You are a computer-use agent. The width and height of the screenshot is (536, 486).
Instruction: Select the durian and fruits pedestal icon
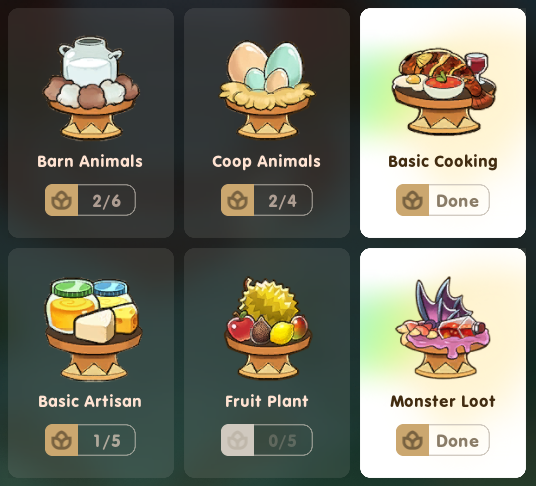tap(268, 328)
